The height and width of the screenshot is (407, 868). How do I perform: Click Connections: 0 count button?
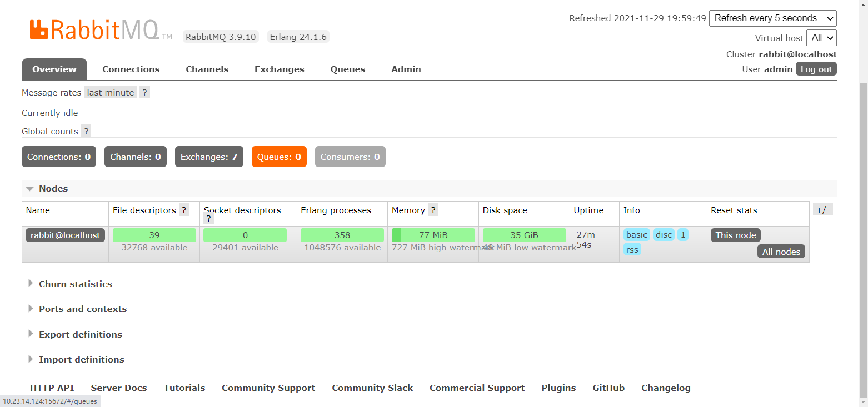pos(59,157)
